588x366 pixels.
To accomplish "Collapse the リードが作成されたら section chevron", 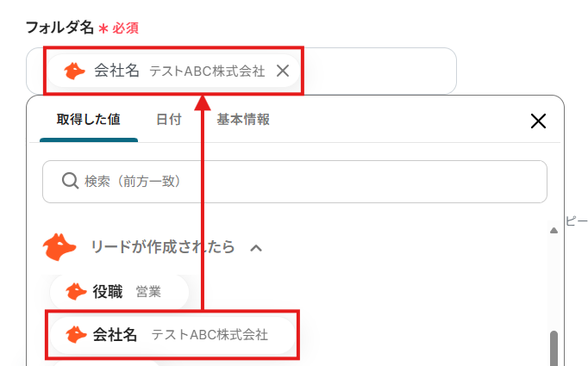I will click(256, 248).
